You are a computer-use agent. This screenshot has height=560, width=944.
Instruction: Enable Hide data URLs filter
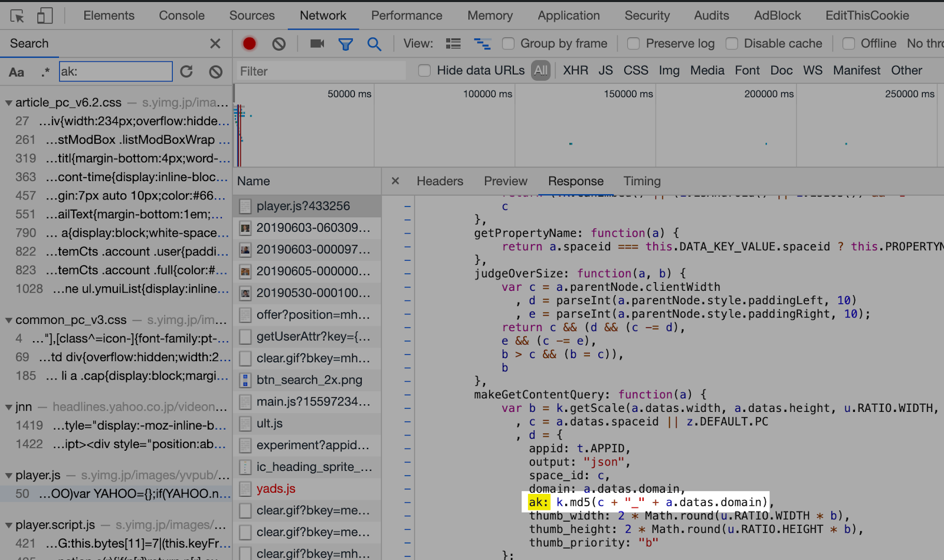[x=424, y=70]
